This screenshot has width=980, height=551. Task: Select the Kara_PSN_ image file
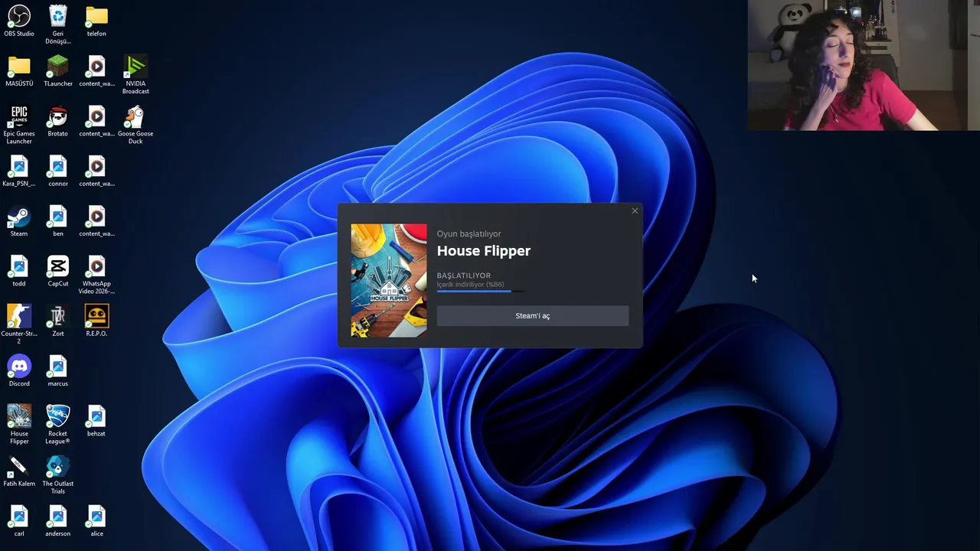(19, 171)
